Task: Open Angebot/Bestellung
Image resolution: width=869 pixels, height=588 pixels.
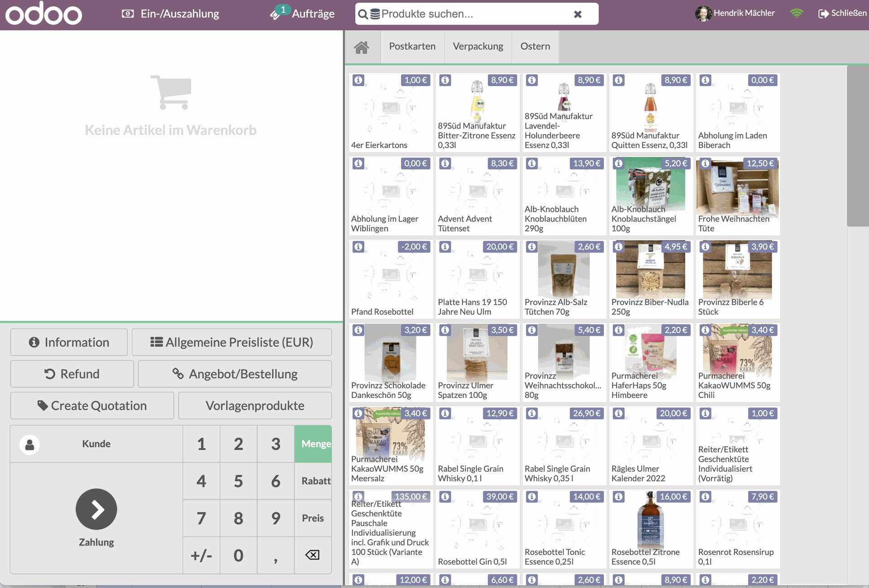Action: pos(235,374)
